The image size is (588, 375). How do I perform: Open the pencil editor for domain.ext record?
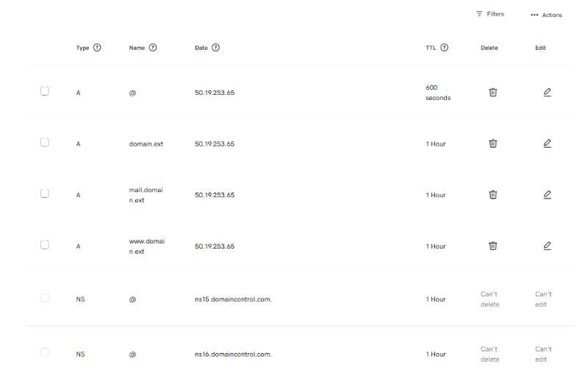pos(547,143)
